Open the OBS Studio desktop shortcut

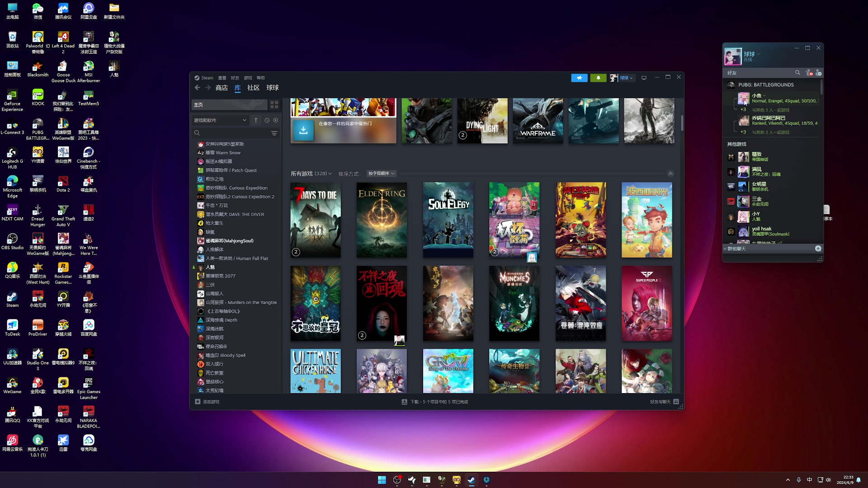coord(12,242)
